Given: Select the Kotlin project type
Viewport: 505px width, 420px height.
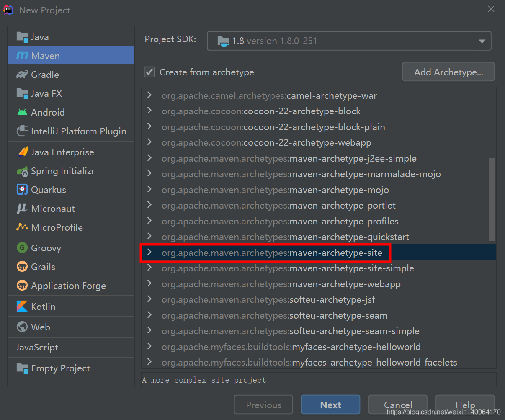Looking at the screenshot, I should tap(71, 307).
